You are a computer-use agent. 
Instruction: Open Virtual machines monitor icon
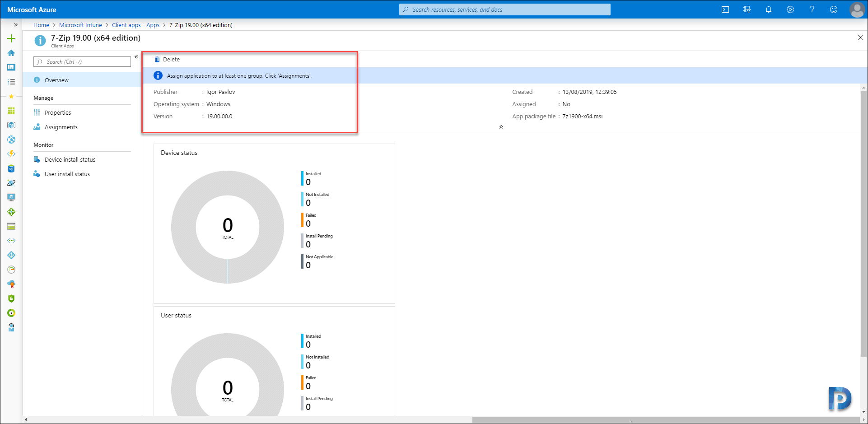pyautogui.click(x=11, y=197)
